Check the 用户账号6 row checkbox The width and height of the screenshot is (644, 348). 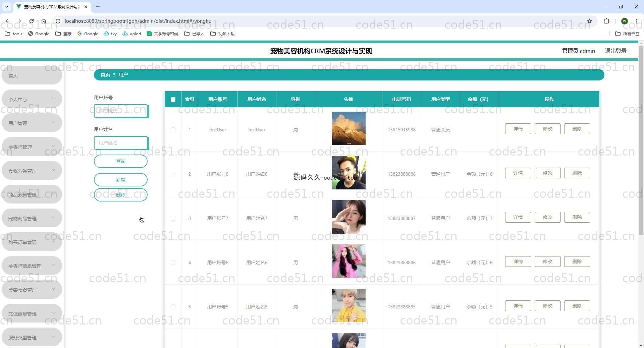(173, 263)
